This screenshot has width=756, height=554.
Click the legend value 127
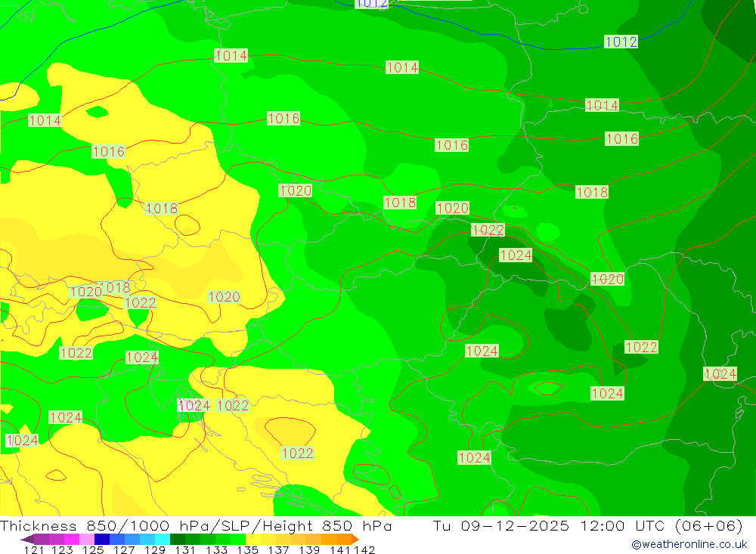(x=124, y=550)
